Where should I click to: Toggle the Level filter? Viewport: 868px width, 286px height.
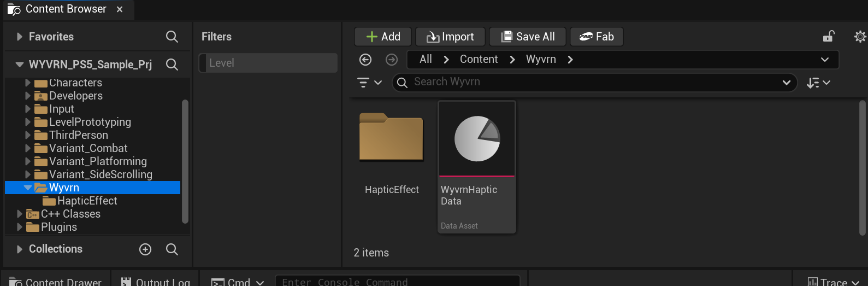tap(268, 63)
